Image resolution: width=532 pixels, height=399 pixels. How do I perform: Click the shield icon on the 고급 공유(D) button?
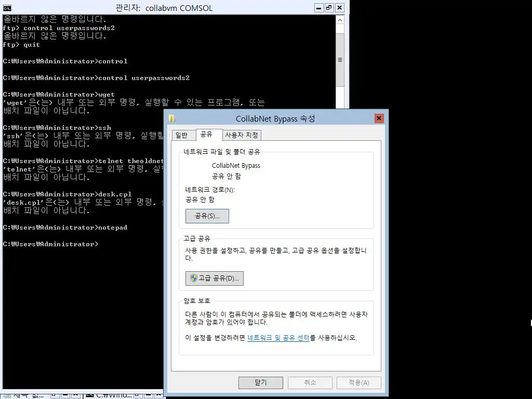tap(194, 278)
